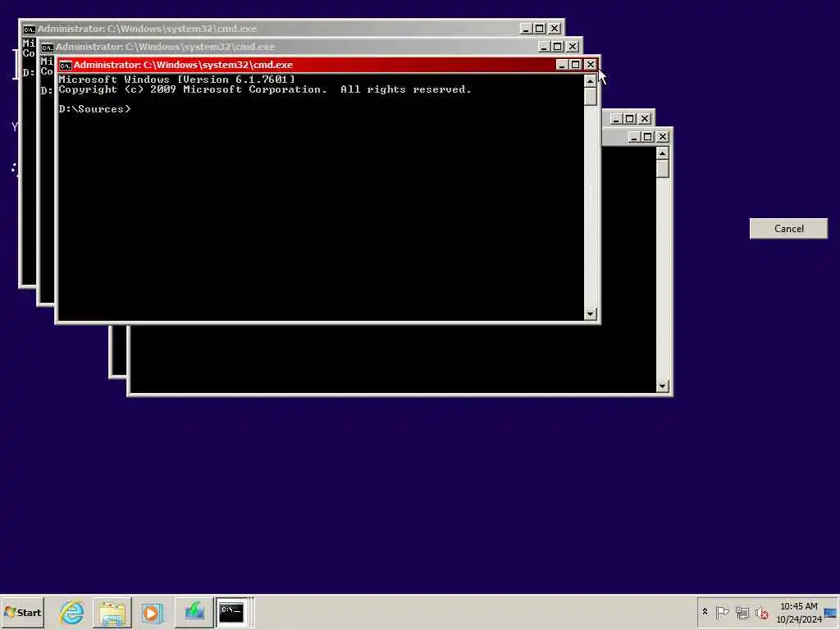Maximize the bottom-most right cmd window

[648, 137]
